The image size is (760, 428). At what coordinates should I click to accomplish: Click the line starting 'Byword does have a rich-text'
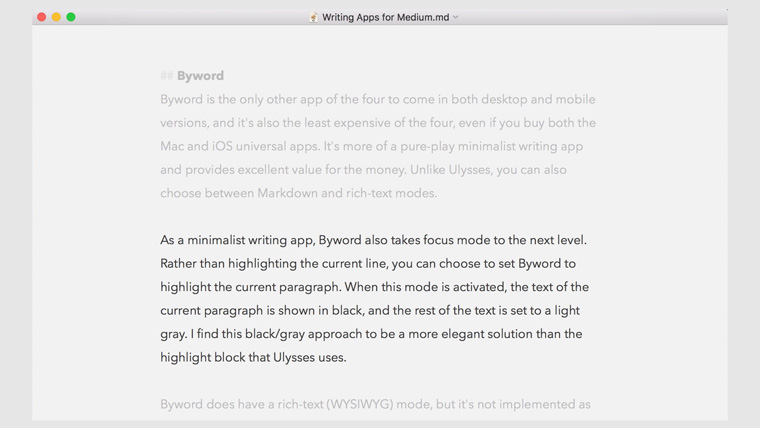(x=375, y=404)
